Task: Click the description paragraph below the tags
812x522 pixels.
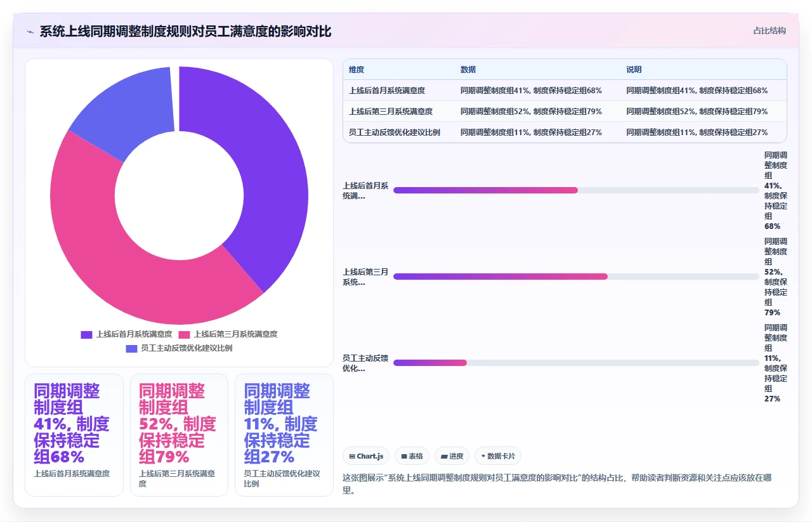Action: click(x=556, y=483)
